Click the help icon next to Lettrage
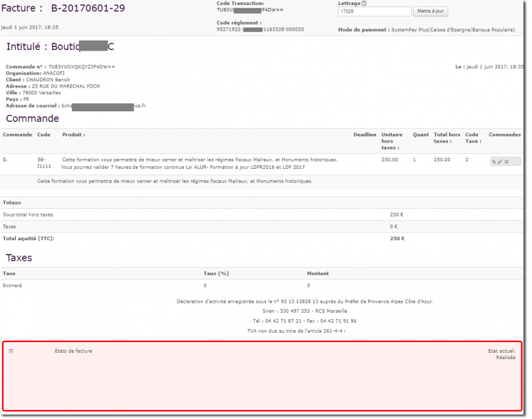This screenshot has height=419, width=532. pyautogui.click(x=364, y=3)
